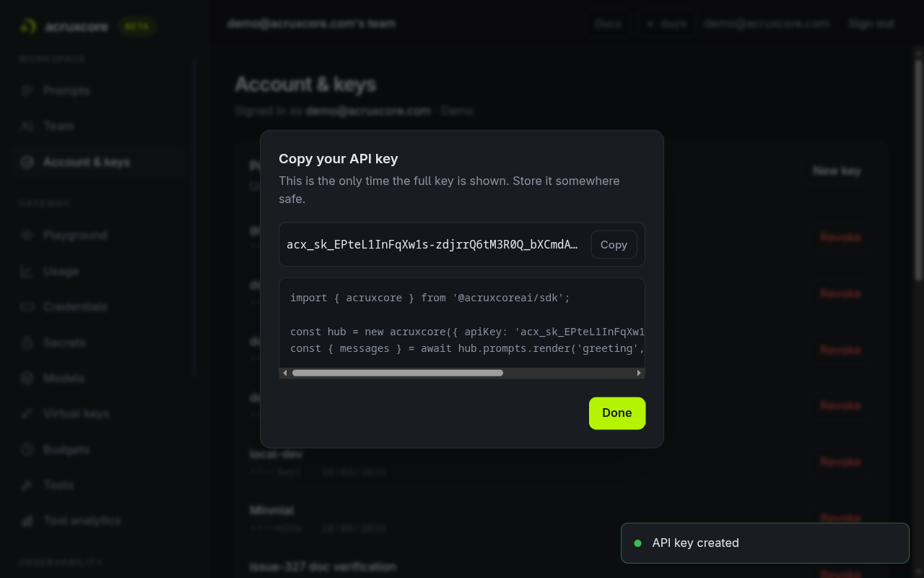924x578 pixels.
Task: Open Playground via its sidebar icon
Action: pos(27,235)
